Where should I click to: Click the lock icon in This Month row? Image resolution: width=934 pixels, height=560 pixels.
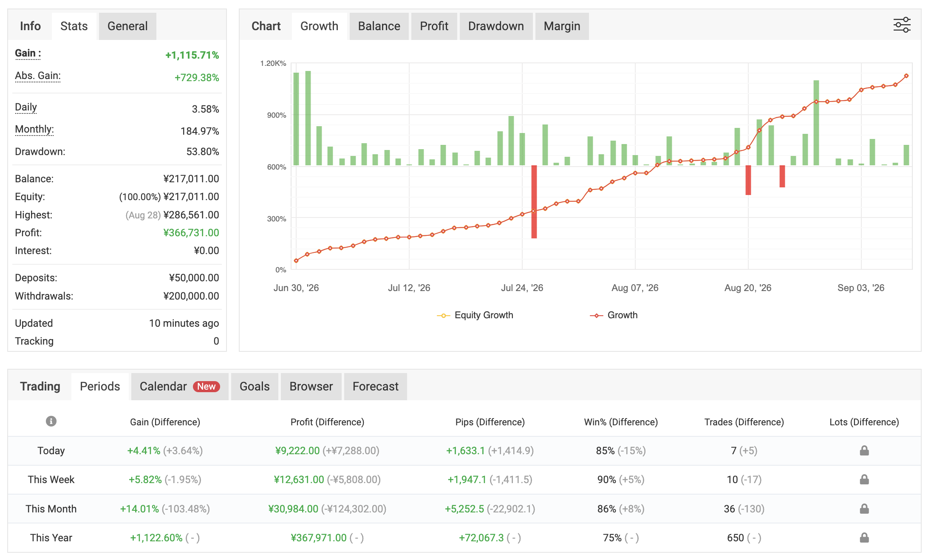(864, 509)
